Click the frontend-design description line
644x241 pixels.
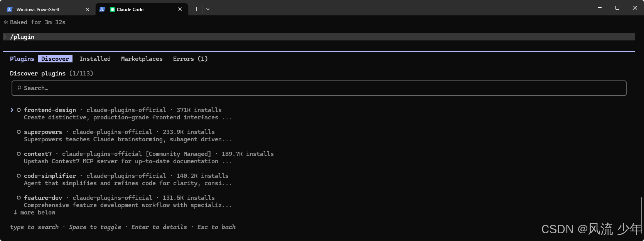(128, 117)
